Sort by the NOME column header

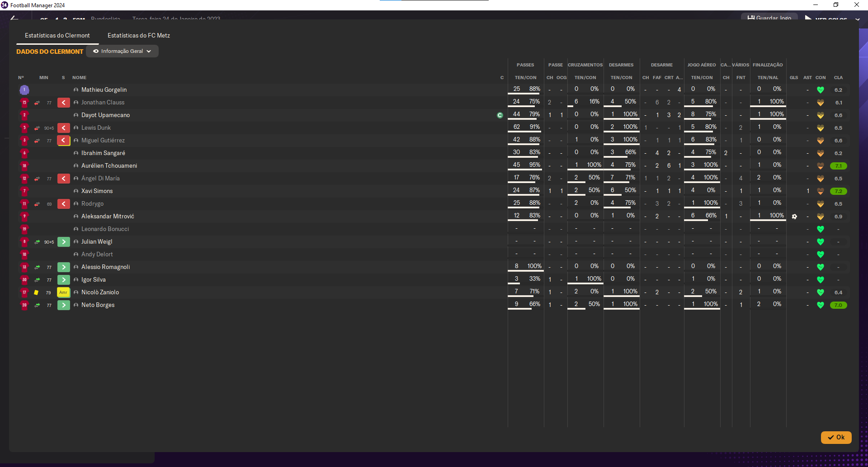[x=79, y=78]
